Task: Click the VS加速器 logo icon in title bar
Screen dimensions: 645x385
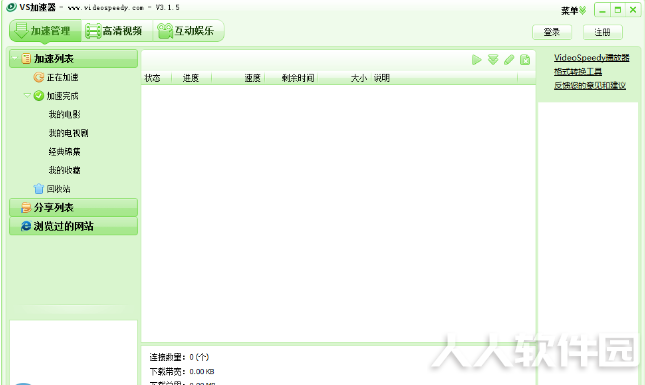Action: point(11,7)
